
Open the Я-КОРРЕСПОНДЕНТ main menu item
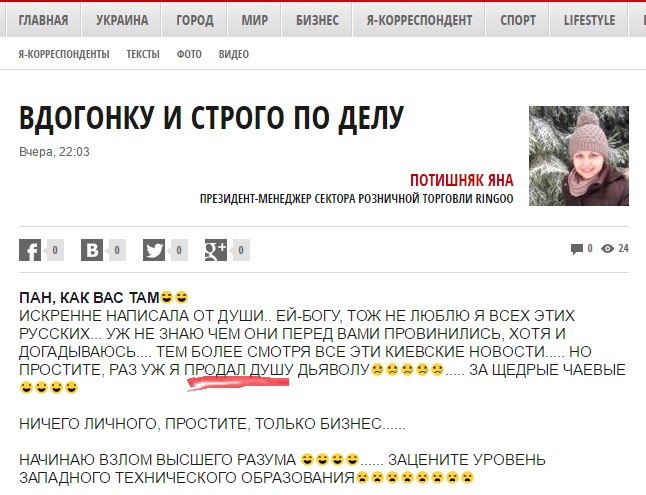pos(419,20)
